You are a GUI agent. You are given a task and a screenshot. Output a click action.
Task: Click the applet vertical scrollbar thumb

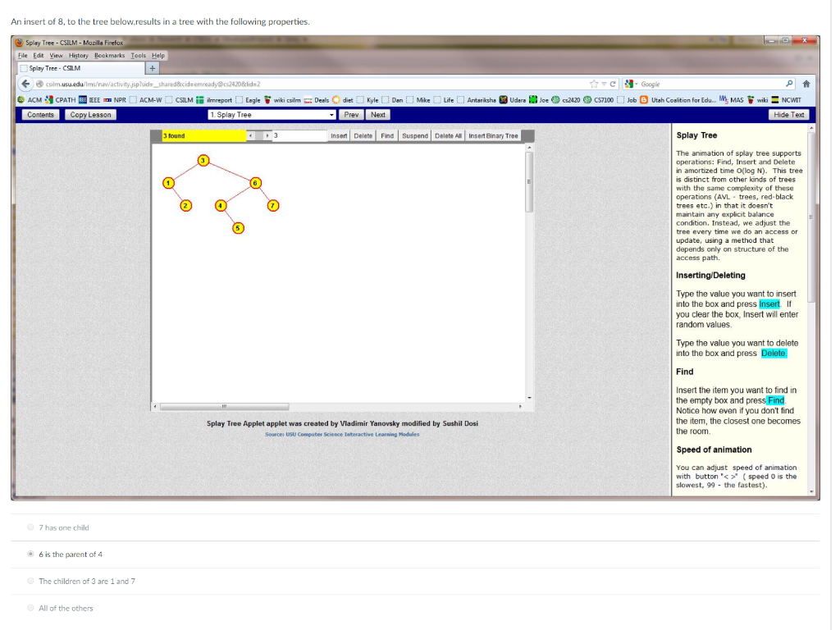pos(529,182)
